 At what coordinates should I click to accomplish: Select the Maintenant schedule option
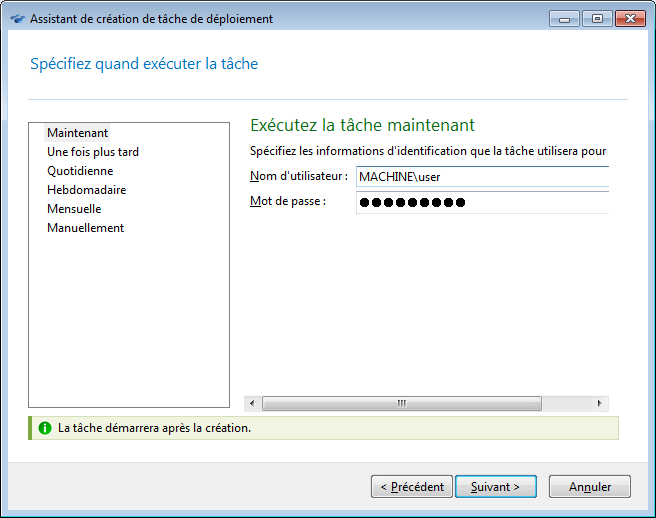click(77, 133)
